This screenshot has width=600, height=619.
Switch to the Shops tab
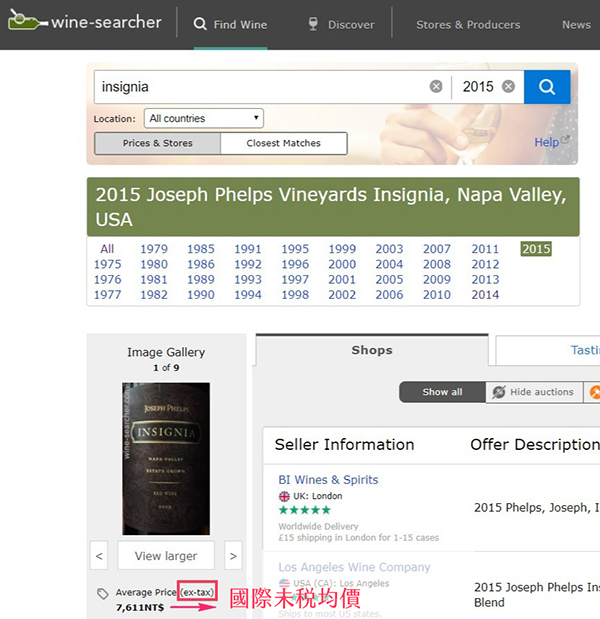pyautogui.click(x=372, y=350)
